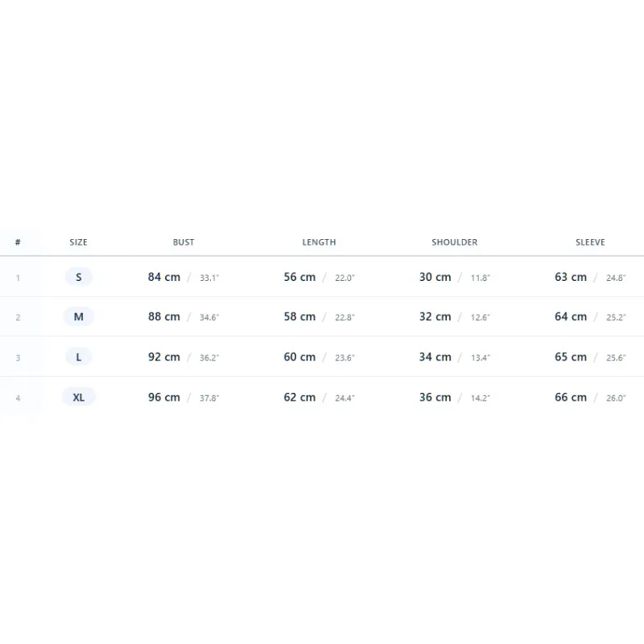
Task: Click row number 3 cell
Action: tap(18, 357)
